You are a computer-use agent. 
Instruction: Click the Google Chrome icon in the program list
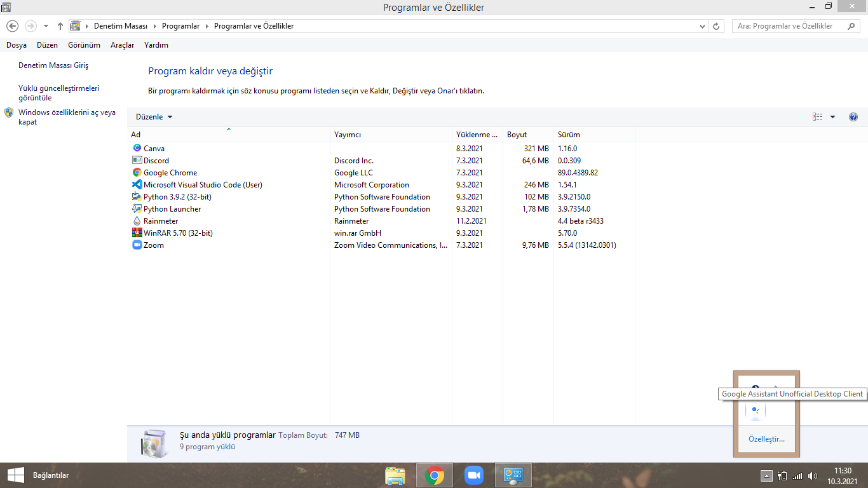coord(137,172)
